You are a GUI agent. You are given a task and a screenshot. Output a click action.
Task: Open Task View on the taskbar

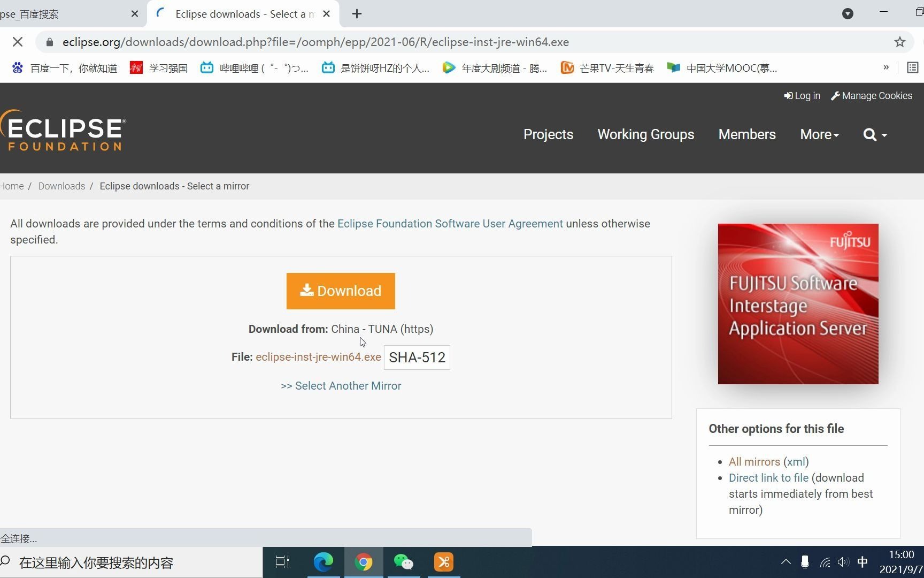click(282, 562)
